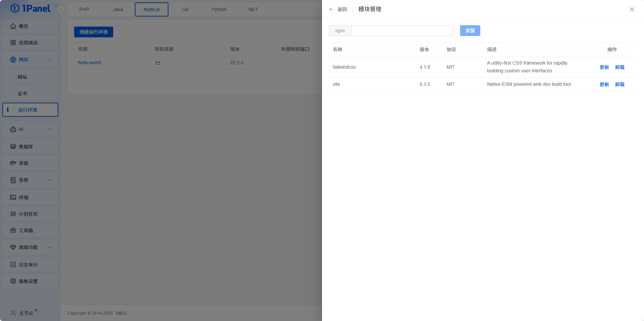Image resolution: width=644 pixels, height=321 pixels.
Task: Expand the AI menu section
Action: coord(50,130)
